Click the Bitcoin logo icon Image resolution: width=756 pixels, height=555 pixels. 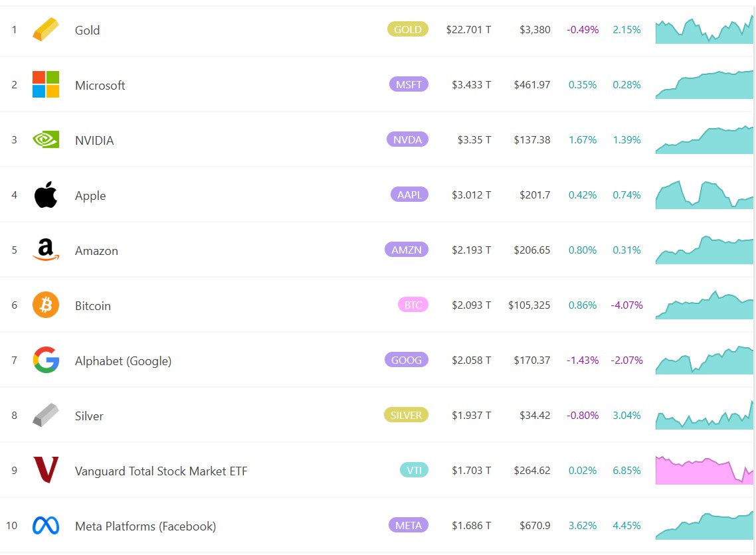click(46, 305)
